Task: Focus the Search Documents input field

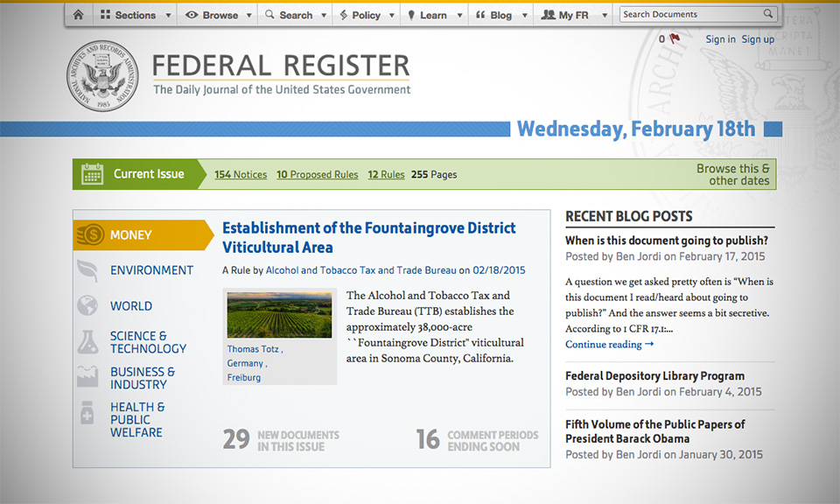Action: tap(689, 14)
